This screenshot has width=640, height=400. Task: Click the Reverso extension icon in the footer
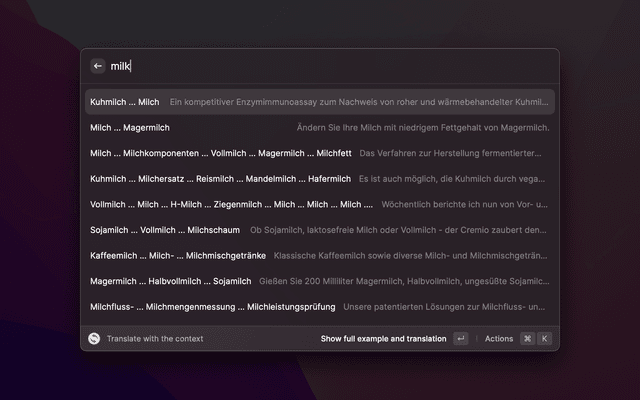pos(94,339)
